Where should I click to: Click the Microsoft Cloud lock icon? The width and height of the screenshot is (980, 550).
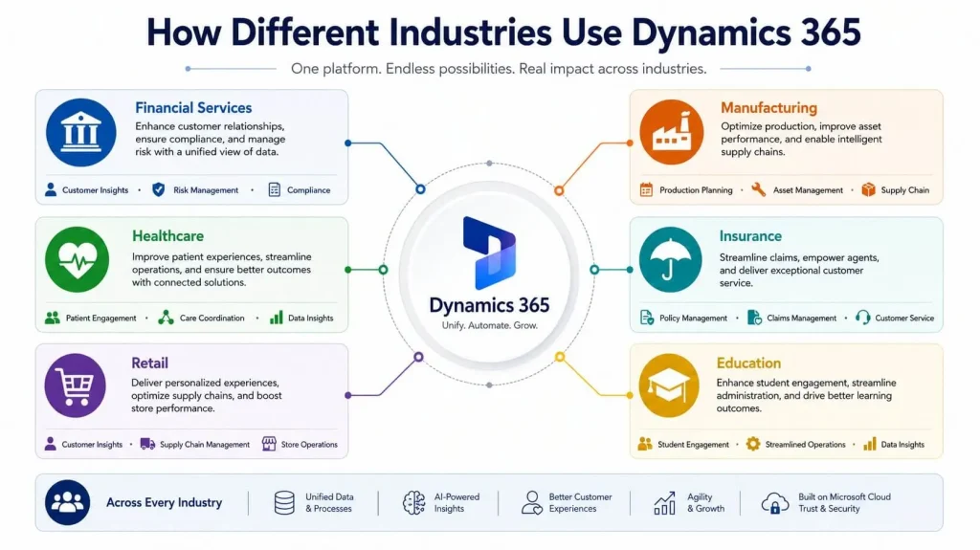tap(775, 503)
